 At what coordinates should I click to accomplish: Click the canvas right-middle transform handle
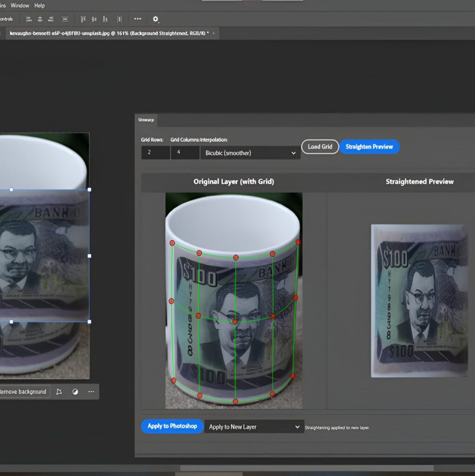89,256
